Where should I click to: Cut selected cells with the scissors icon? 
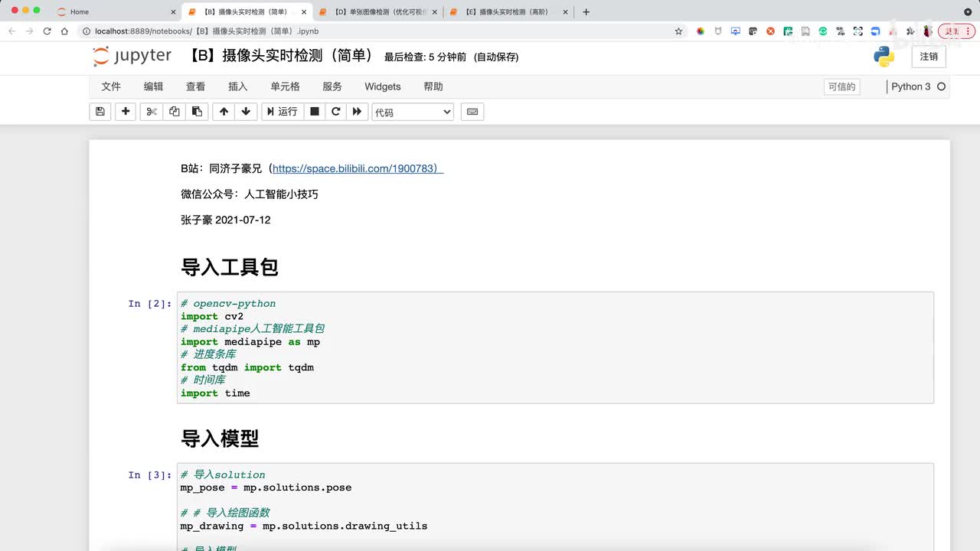tap(152, 112)
